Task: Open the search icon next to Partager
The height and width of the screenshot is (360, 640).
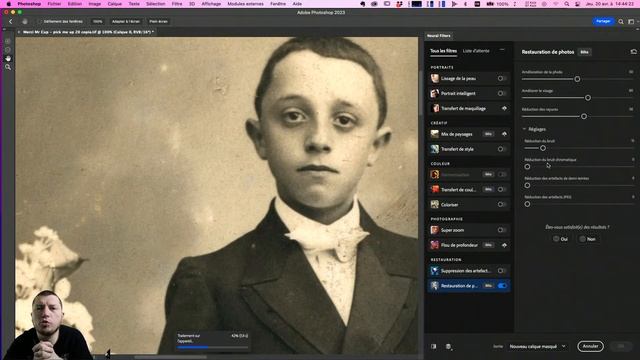Action: coord(621,21)
